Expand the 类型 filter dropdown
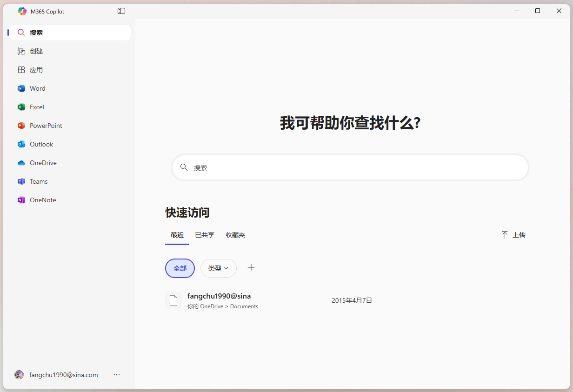This screenshot has height=392, width=573. click(219, 268)
